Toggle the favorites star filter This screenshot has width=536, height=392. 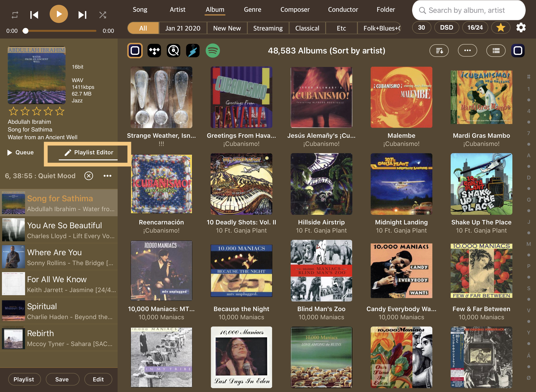(x=501, y=27)
